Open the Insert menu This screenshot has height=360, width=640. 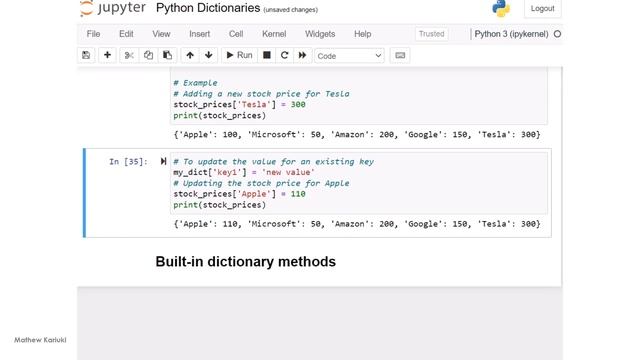click(200, 34)
